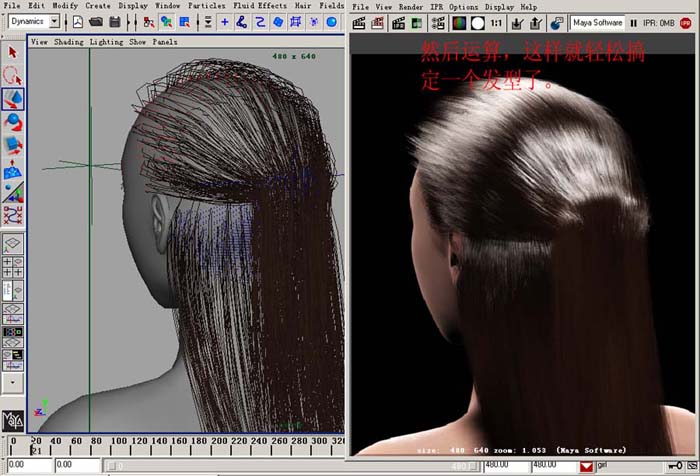Select the Lasso tool

pyautogui.click(x=12, y=75)
